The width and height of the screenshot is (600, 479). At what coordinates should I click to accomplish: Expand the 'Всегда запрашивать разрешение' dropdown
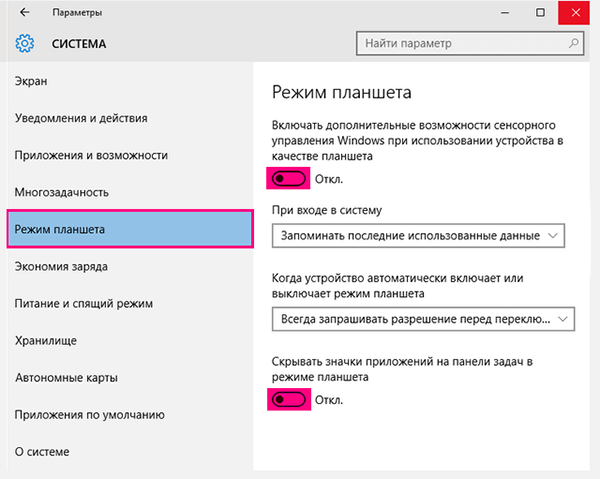pos(423,319)
